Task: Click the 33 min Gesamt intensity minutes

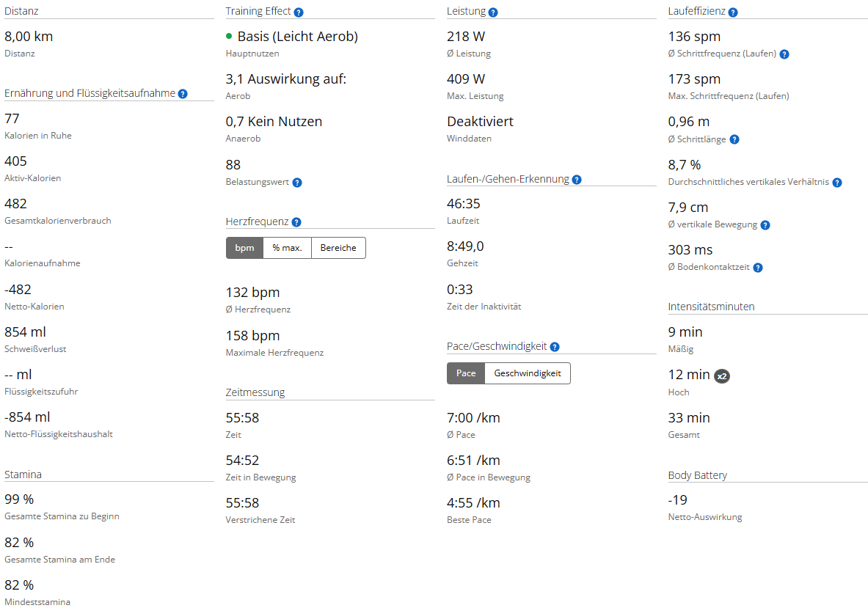Action: click(689, 418)
